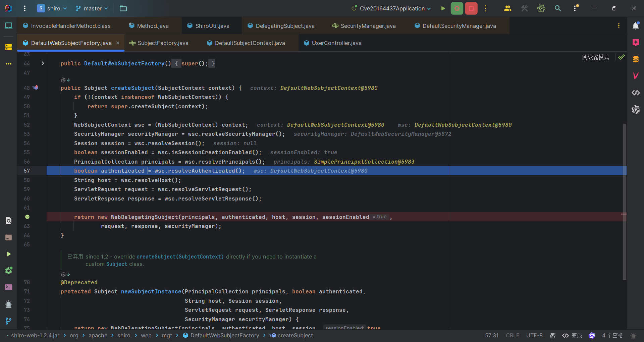This screenshot has height=342, width=644.
Task: Open the code brackets tool window icon
Action: [x=636, y=93]
